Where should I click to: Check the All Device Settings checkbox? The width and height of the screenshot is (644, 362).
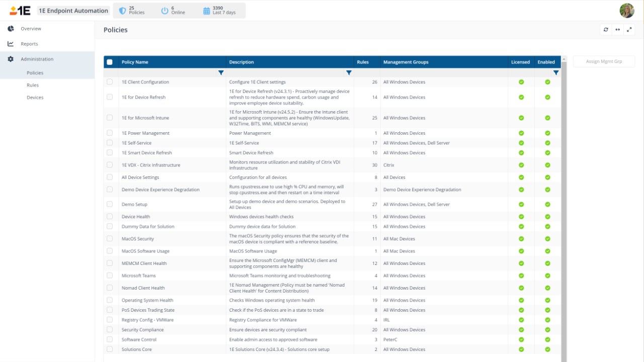coord(110,177)
